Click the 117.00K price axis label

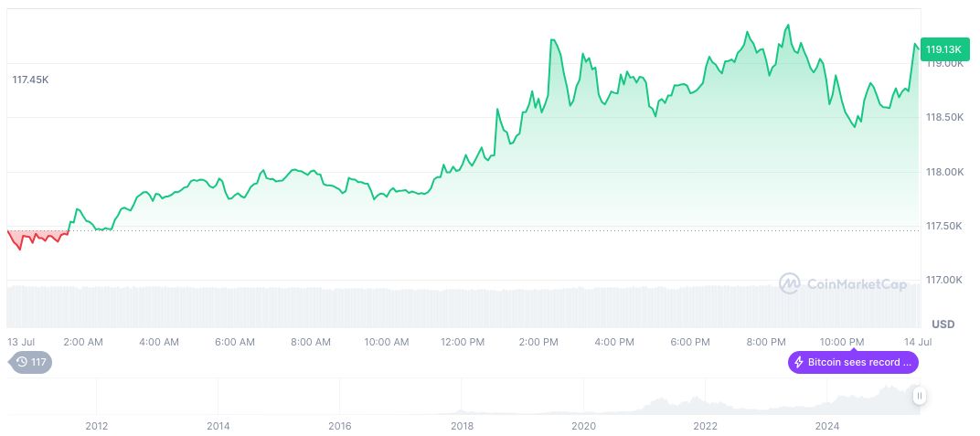pos(944,280)
